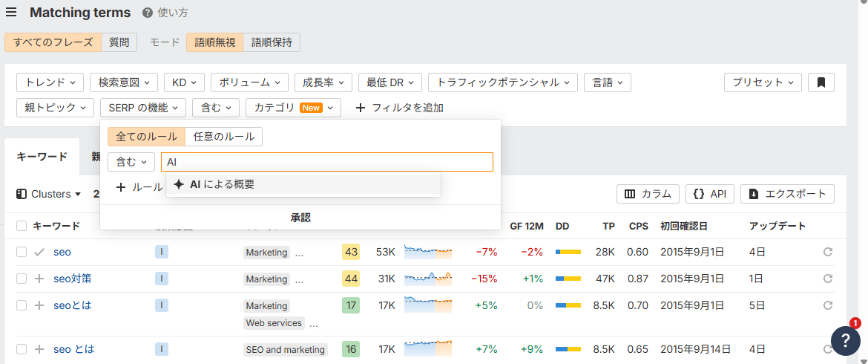Screen dimensions: 868x364
Task: Tick the checkbox for seo対策 row
Action: [x=22, y=279]
